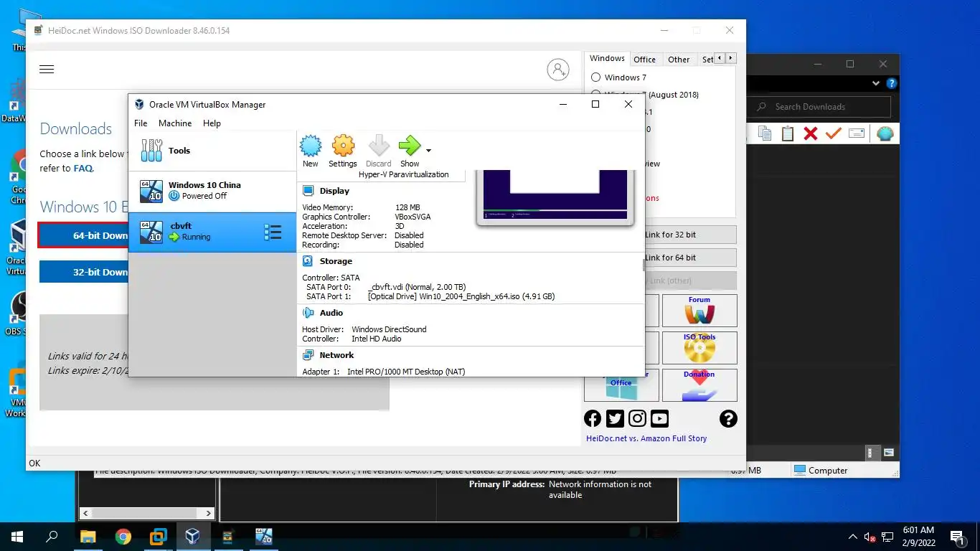Open the File menu in VirtualBox
Screen dimensions: 980x551
click(141, 123)
